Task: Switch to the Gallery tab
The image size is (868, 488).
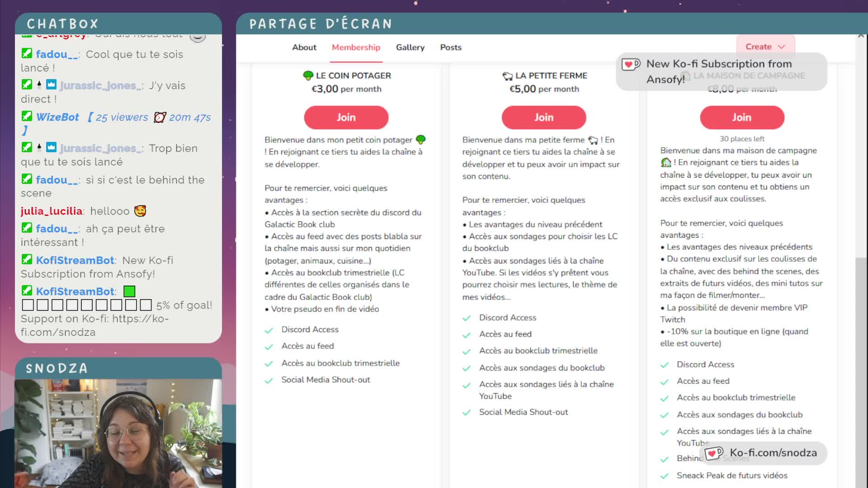Action: tap(410, 47)
